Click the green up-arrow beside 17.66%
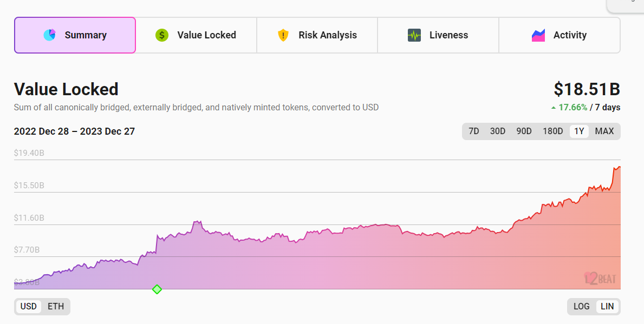 click(x=555, y=107)
